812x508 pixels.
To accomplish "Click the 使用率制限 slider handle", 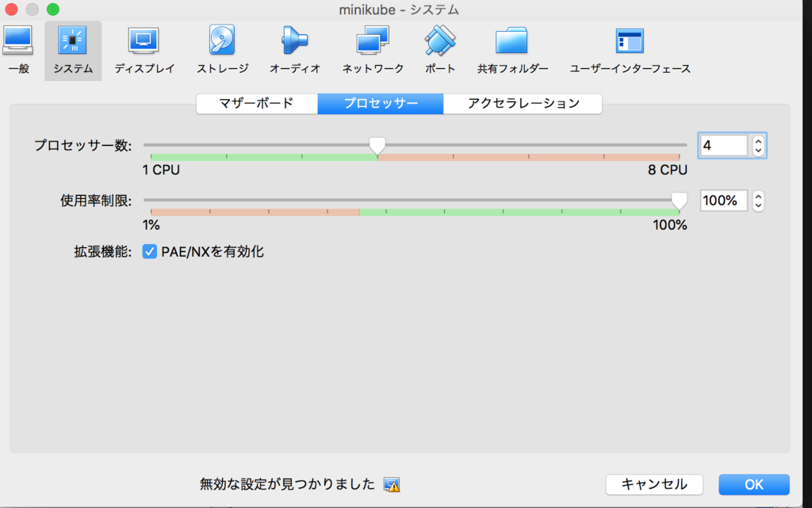I will (679, 201).
